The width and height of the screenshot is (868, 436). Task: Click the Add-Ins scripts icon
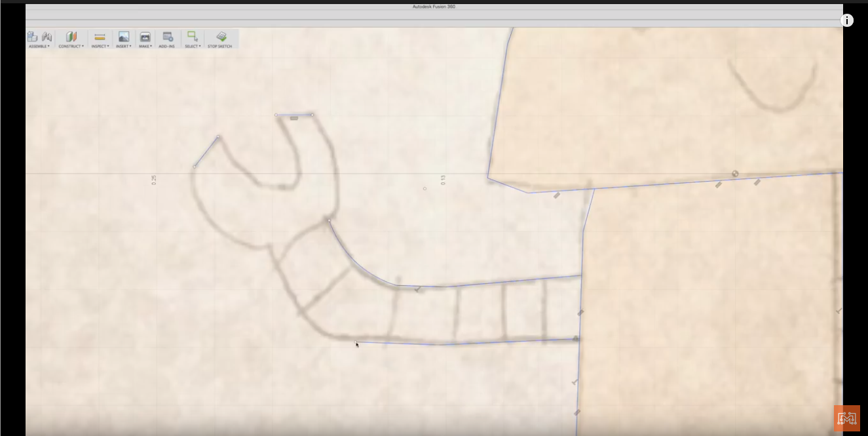click(167, 37)
